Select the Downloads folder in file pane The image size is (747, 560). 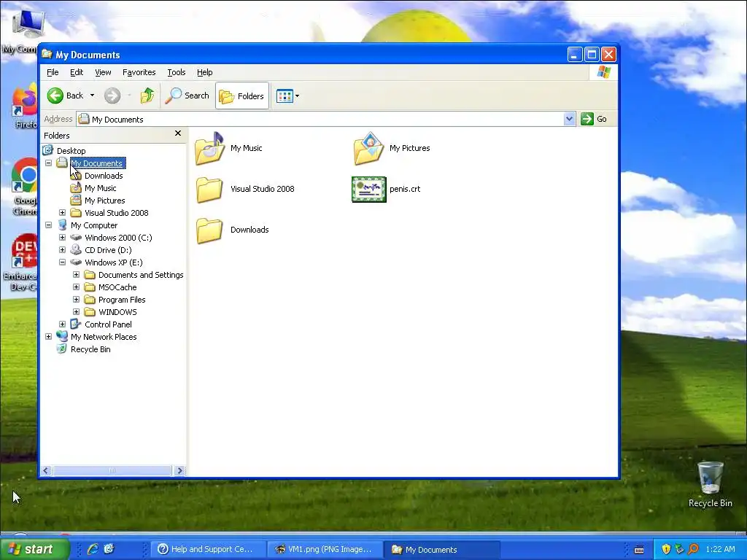click(209, 230)
